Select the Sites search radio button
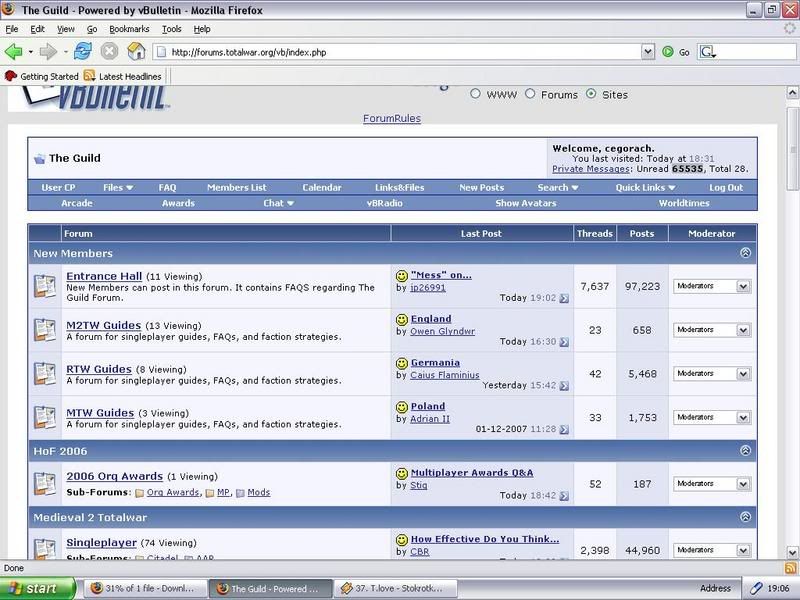 (591, 94)
